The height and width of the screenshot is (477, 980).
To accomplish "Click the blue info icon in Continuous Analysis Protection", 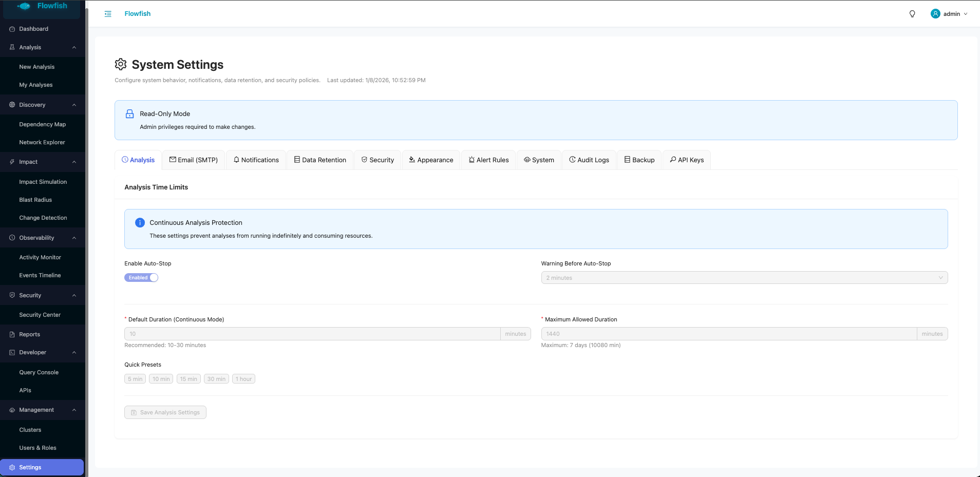I will [140, 223].
